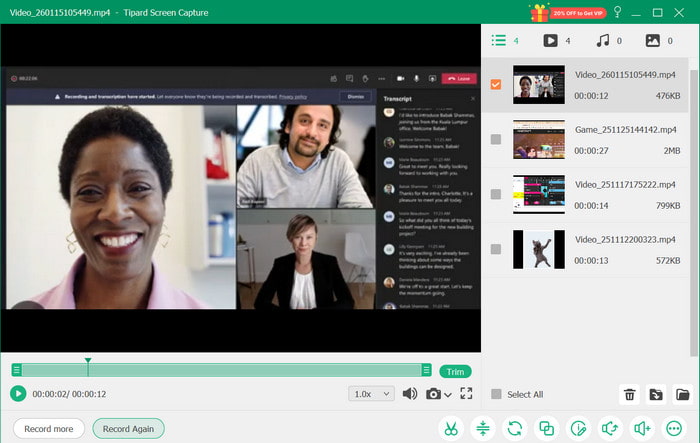
Task: Switch to the video recordings tab
Action: click(x=551, y=41)
